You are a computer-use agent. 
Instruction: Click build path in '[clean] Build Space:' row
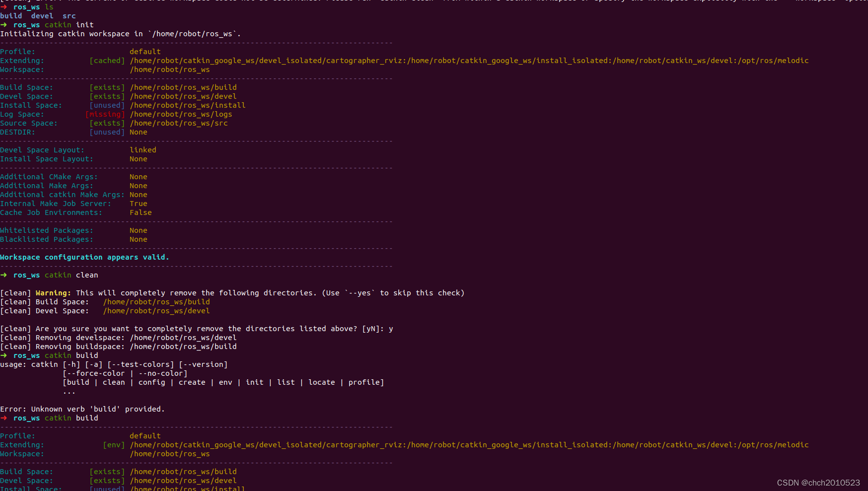(x=156, y=302)
